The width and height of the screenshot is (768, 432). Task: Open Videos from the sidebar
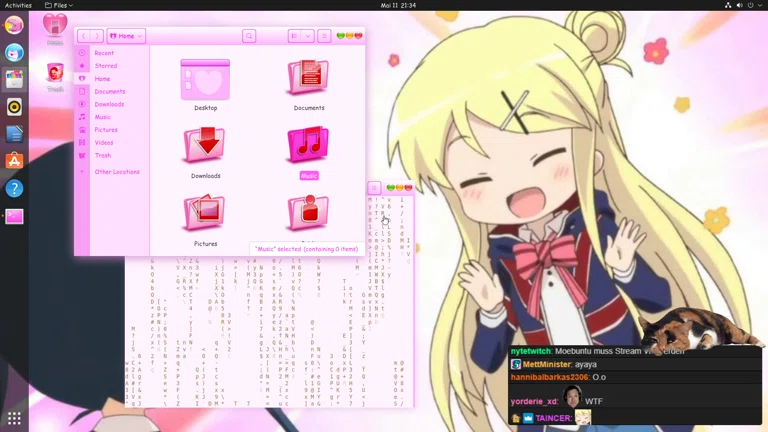click(x=104, y=142)
